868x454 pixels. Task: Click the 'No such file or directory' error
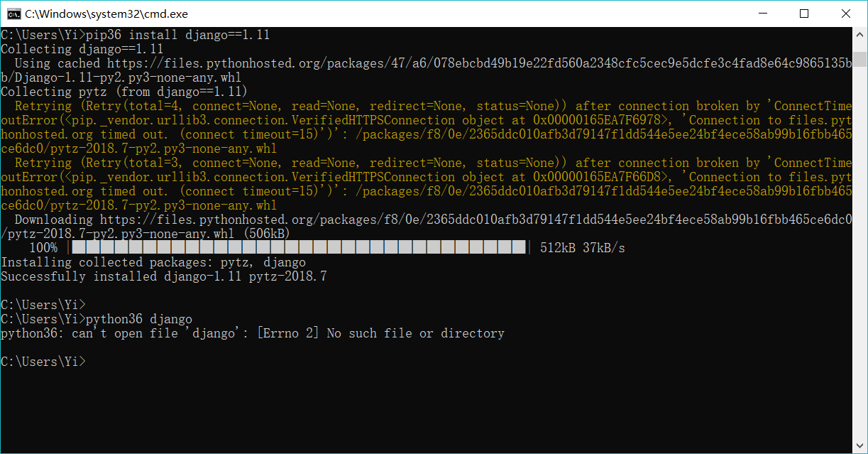point(416,333)
